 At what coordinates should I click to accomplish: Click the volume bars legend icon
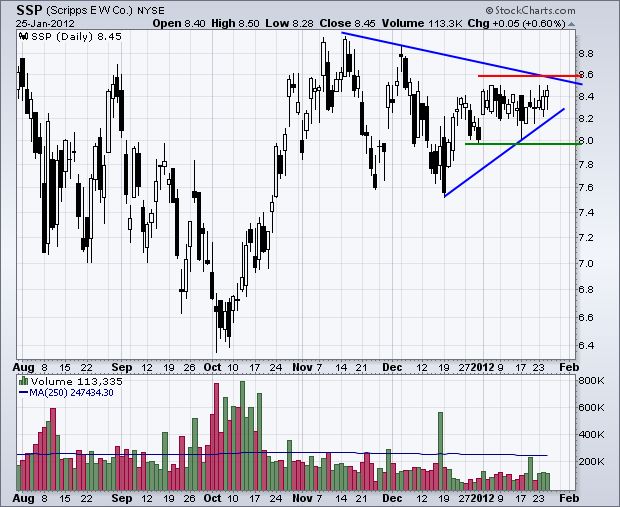(x=23, y=381)
